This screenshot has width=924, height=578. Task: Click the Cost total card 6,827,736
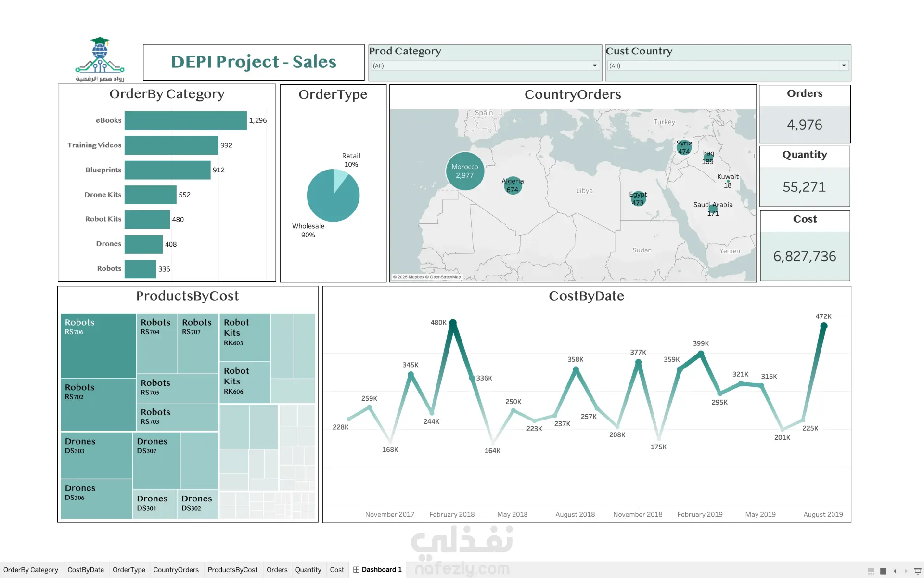[805, 256]
